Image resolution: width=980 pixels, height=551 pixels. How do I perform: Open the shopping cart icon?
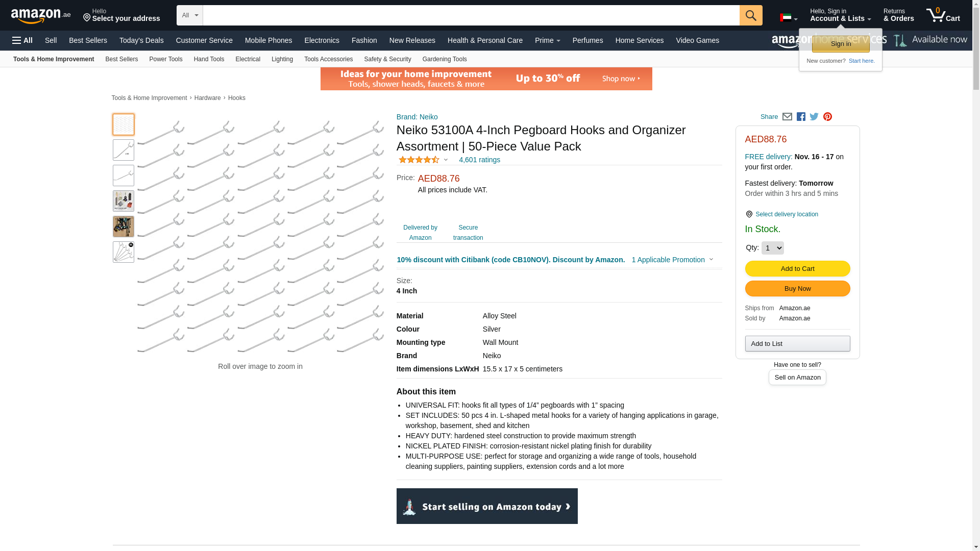coord(942,15)
